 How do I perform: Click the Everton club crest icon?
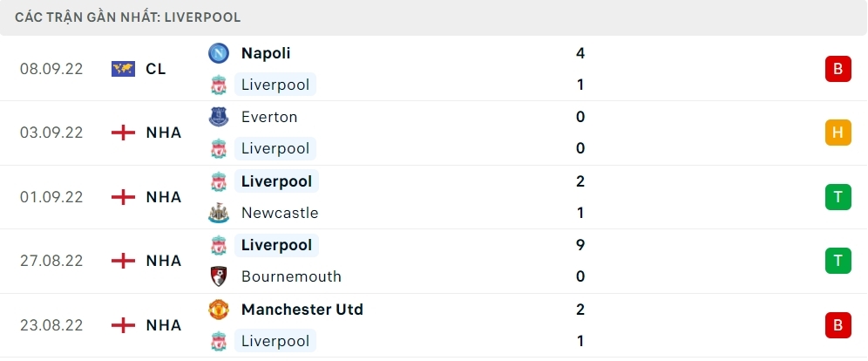[218, 117]
